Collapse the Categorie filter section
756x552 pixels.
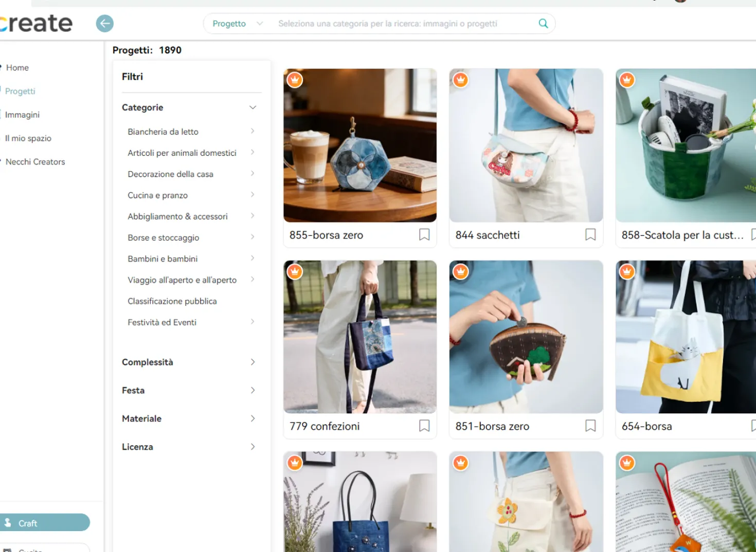click(253, 107)
